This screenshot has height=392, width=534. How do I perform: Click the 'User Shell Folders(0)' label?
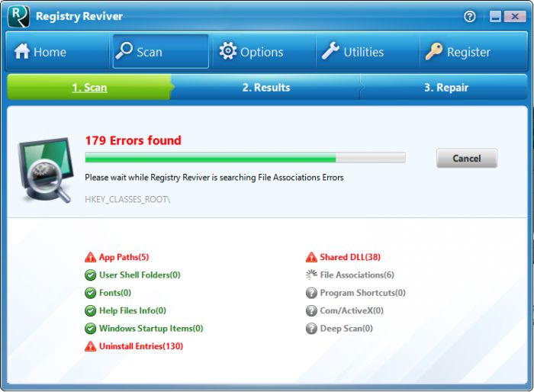click(140, 275)
